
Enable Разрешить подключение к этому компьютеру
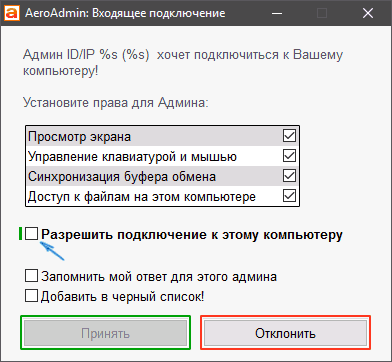[x=32, y=234]
